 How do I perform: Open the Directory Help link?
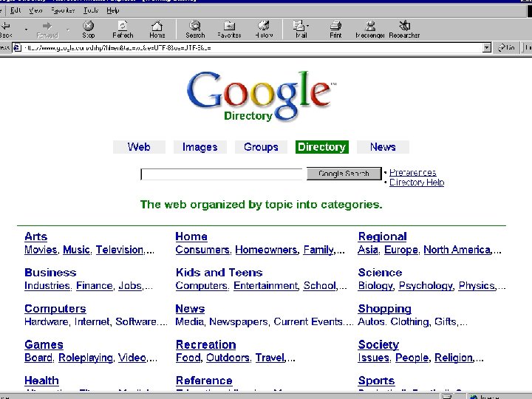click(417, 183)
